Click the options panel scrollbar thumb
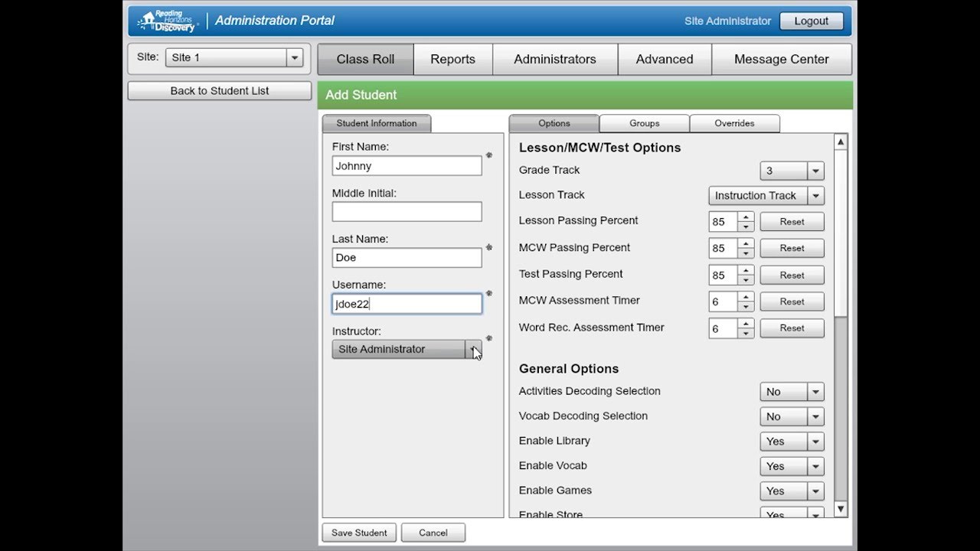 [x=841, y=233]
